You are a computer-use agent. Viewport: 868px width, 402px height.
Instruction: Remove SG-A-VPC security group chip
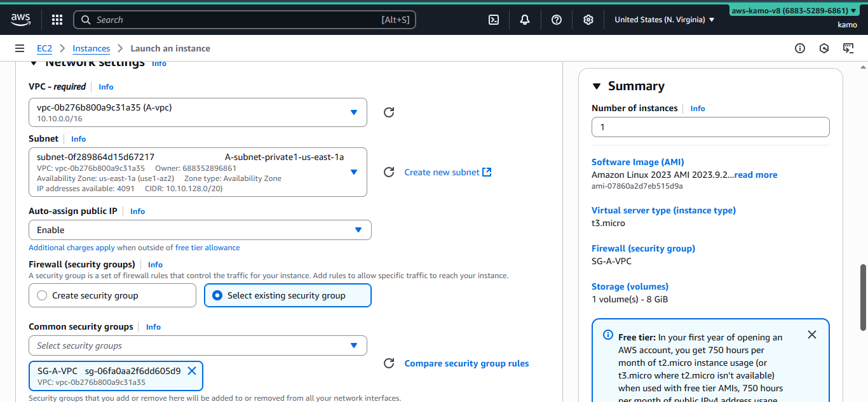tap(192, 371)
